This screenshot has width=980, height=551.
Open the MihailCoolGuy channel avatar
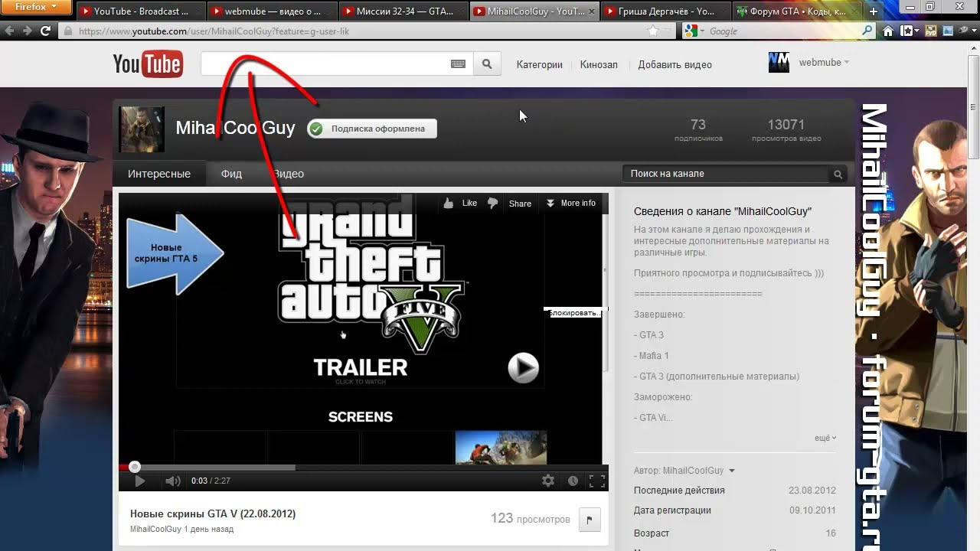(x=142, y=129)
